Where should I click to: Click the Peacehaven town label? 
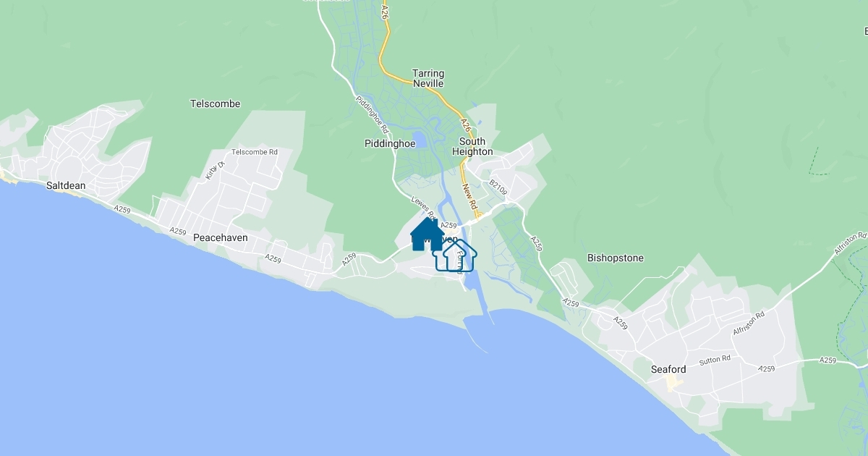tap(221, 237)
